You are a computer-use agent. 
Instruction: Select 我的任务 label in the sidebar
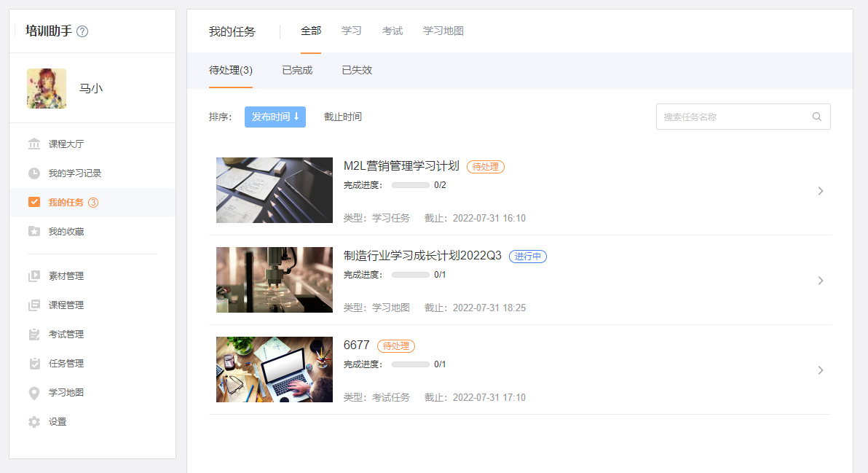(x=66, y=202)
